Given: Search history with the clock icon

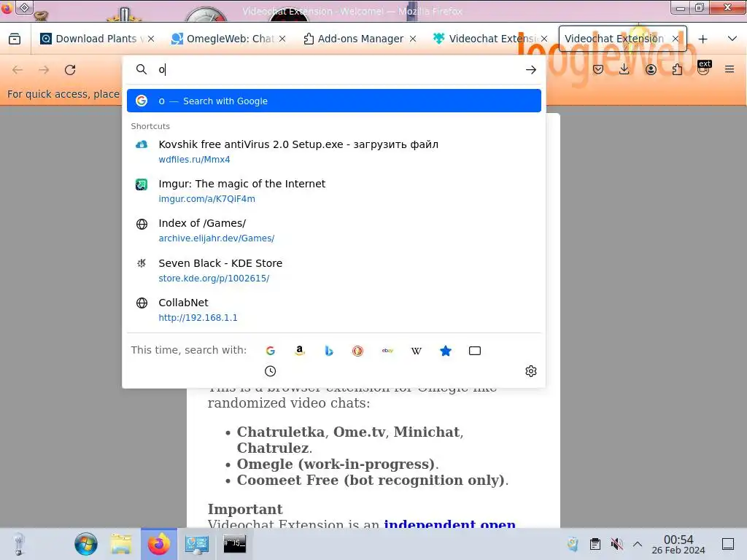Looking at the screenshot, I should [270, 371].
